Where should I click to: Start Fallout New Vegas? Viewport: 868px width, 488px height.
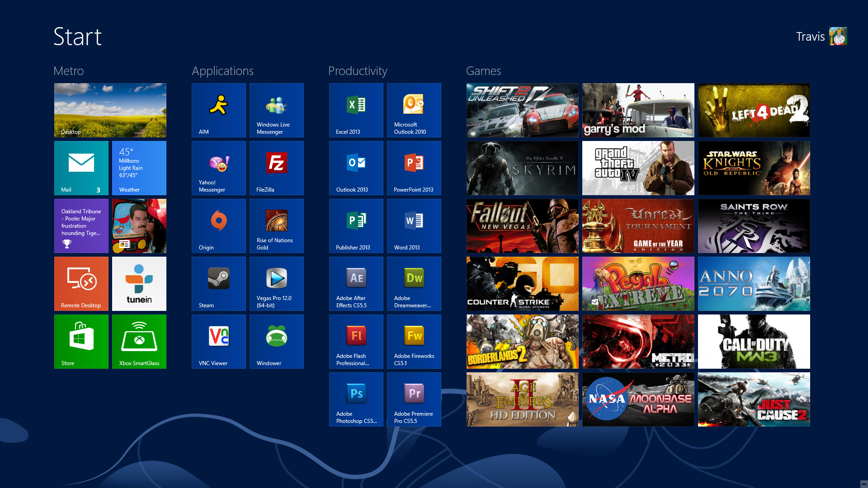(523, 226)
